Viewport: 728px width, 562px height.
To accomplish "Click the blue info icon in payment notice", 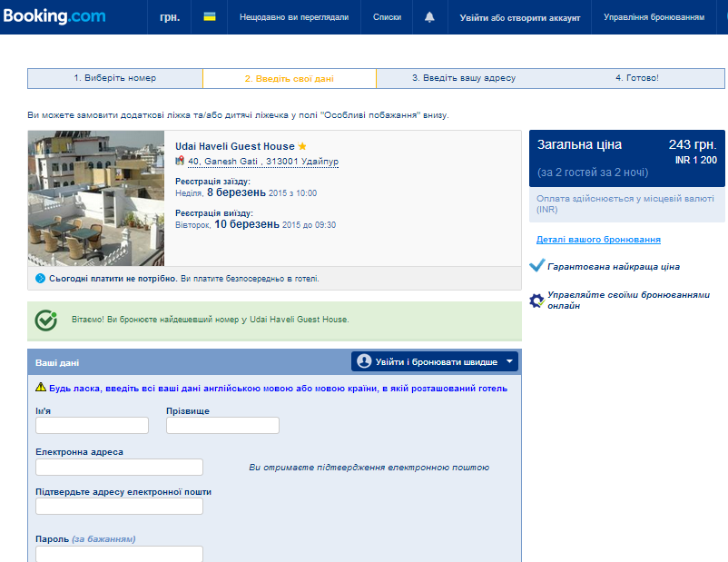I will coord(40,279).
